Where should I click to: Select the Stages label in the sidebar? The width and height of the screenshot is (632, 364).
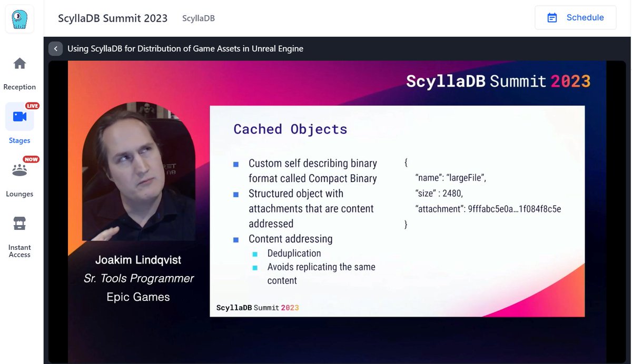19,140
